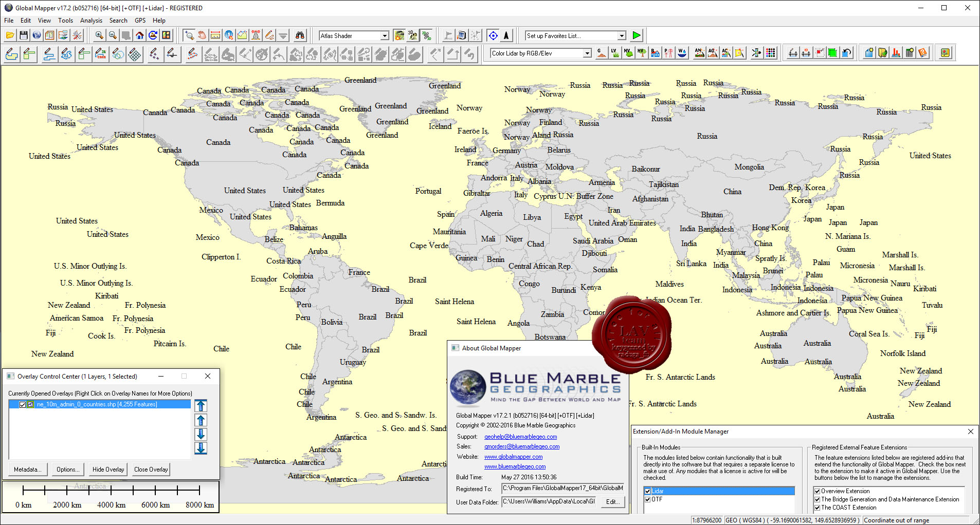This screenshot has width=980, height=525.
Task: Classify Lidar buildings B icon
Action: pyautogui.click(x=655, y=53)
